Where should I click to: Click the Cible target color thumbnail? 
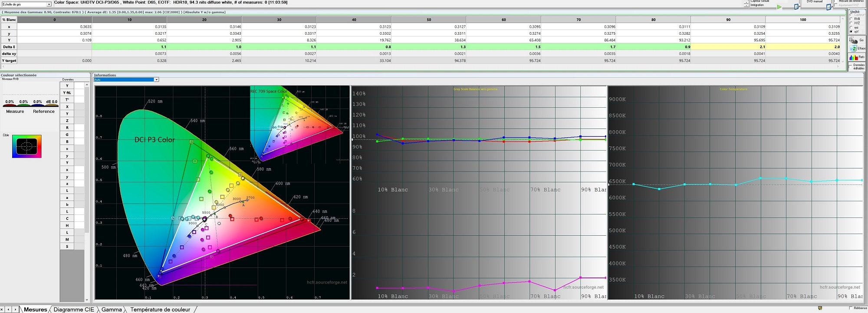(26, 146)
